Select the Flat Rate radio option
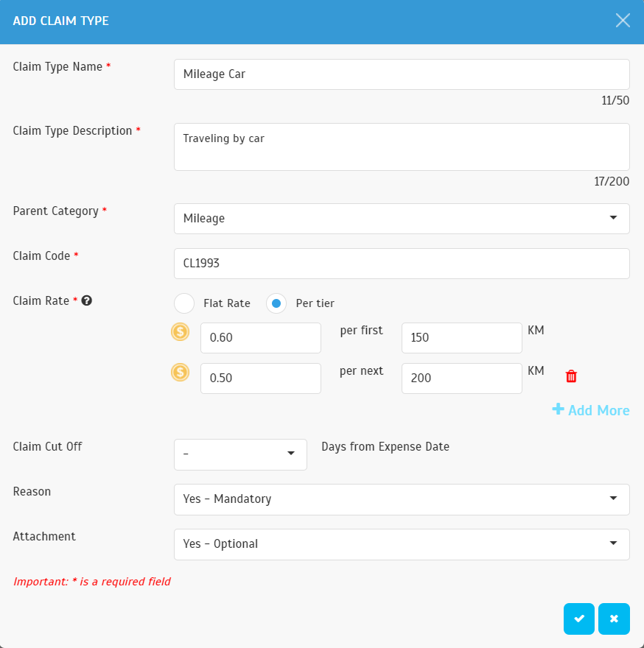Screen dimensions: 644x648 (x=184, y=303)
